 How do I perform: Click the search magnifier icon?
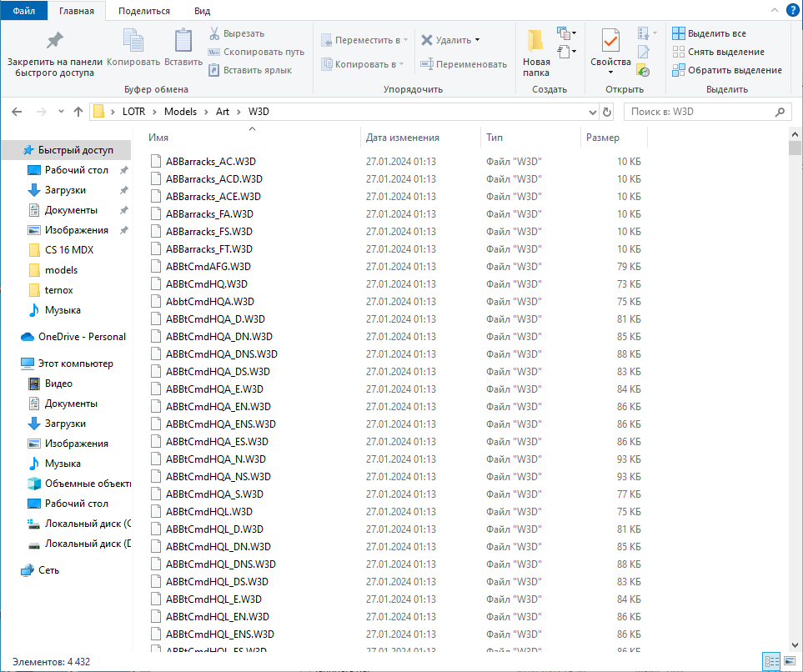pos(780,112)
